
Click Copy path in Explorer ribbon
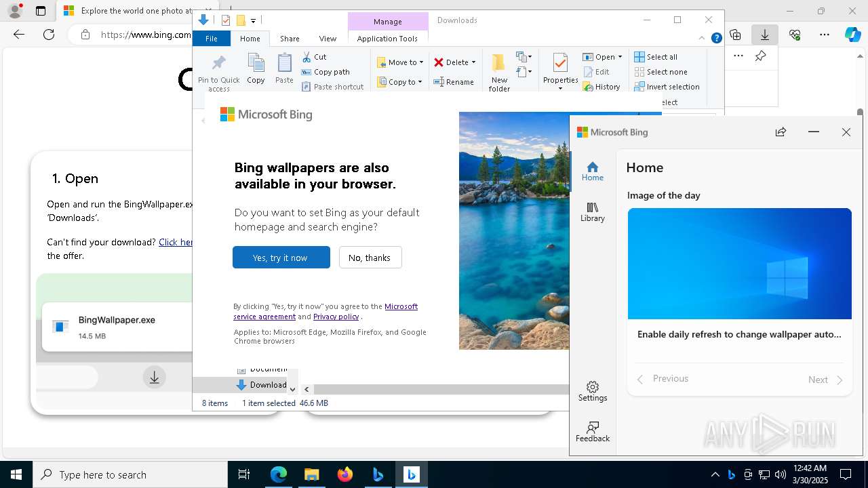pyautogui.click(x=325, y=72)
